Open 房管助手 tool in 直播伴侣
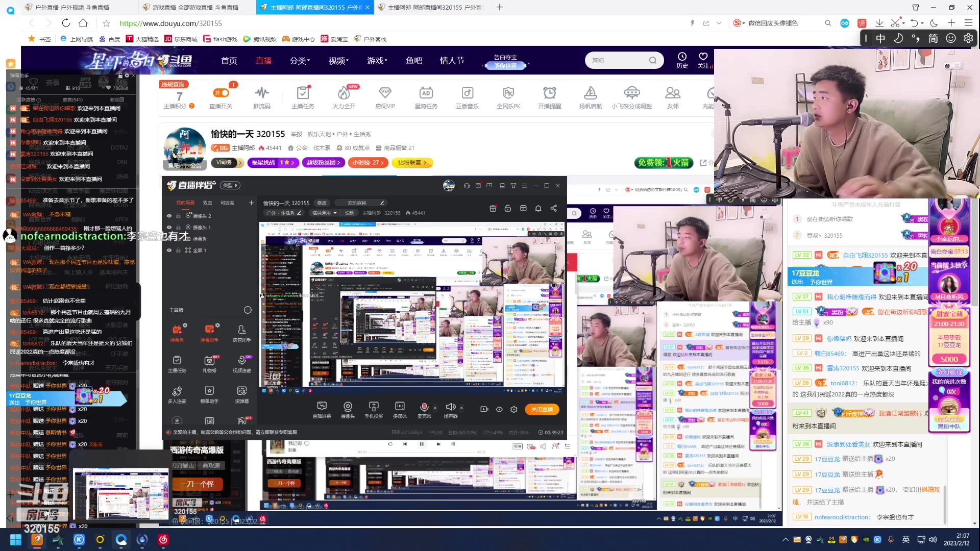The image size is (980, 551). tap(242, 333)
